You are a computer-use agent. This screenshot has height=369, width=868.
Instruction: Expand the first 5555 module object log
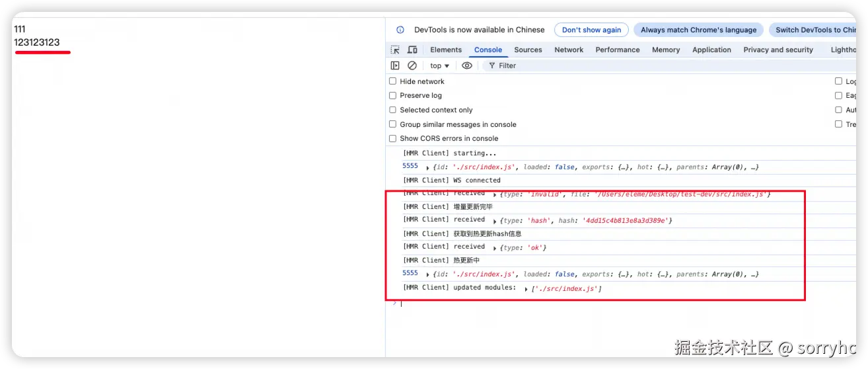428,168
